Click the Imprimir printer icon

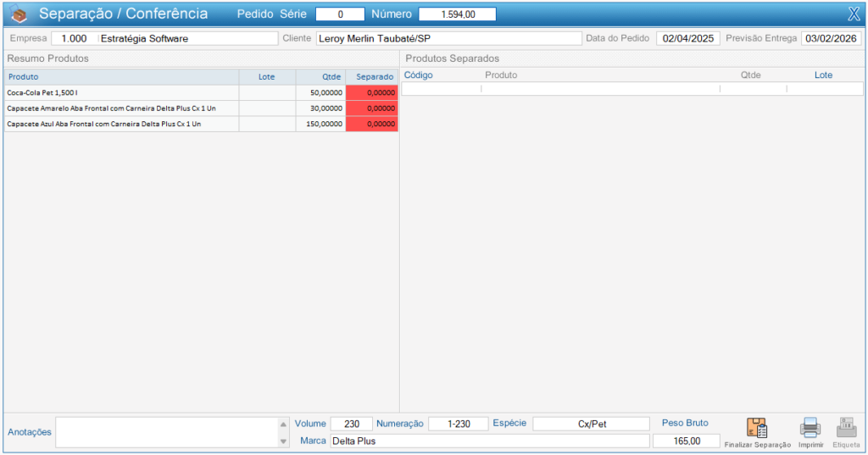tap(810, 429)
